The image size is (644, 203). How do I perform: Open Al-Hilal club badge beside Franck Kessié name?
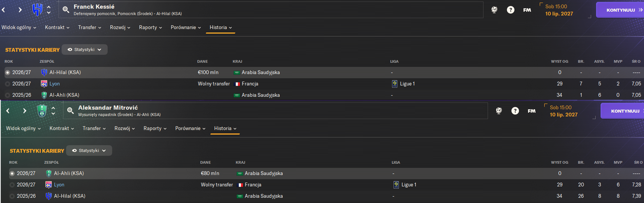coord(37,10)
